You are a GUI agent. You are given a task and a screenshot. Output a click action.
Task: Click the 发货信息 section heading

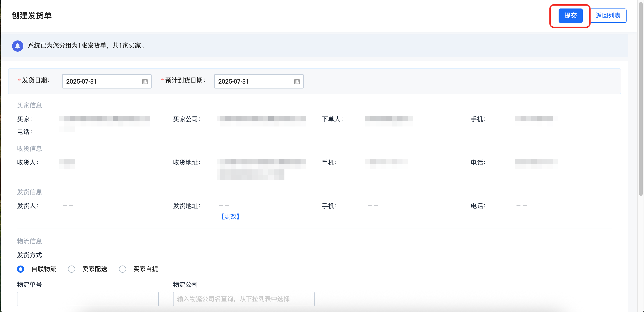pyautogui.click(x=30, y=192)
